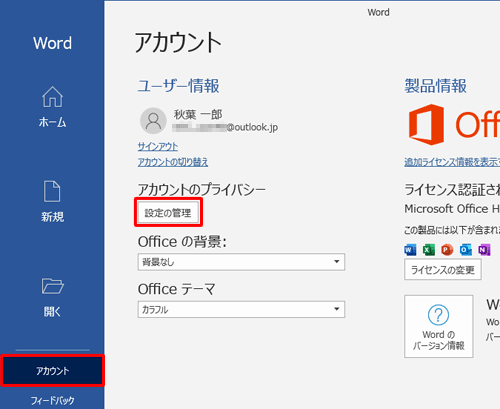This screenshot has width=500, height=409.
Task: Open Word のバージョン情報 button
Action: click(x=439, y=326)
